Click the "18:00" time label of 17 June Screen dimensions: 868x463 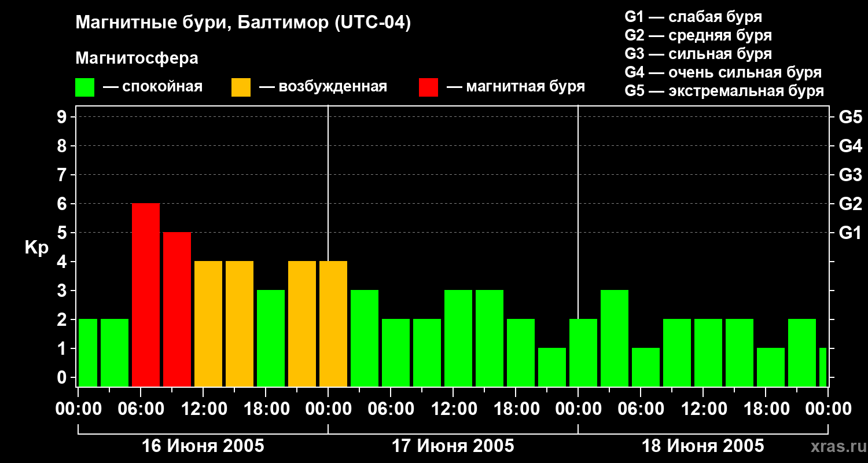pos(516,409)
